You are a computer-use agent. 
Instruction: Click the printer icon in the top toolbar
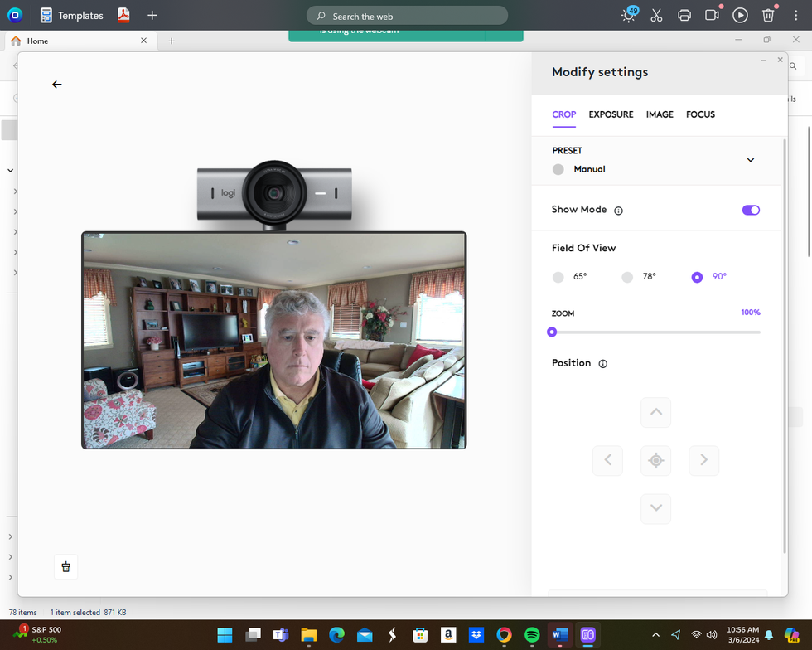684,14
